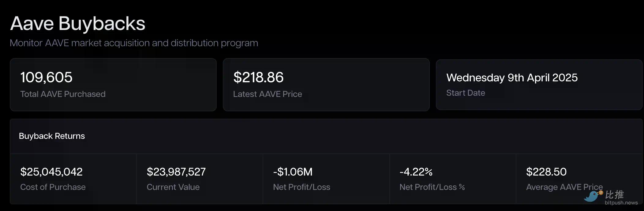The image size is (644, 211).
Task: Select the -4.22% loss percentage
Action: click(x=416, y=172)
